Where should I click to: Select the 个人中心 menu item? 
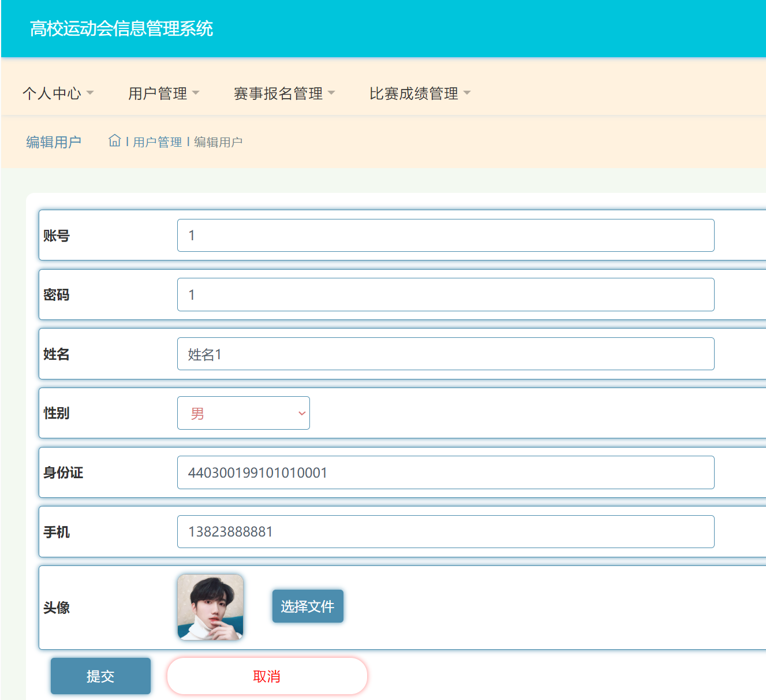(x=53, y=93)
